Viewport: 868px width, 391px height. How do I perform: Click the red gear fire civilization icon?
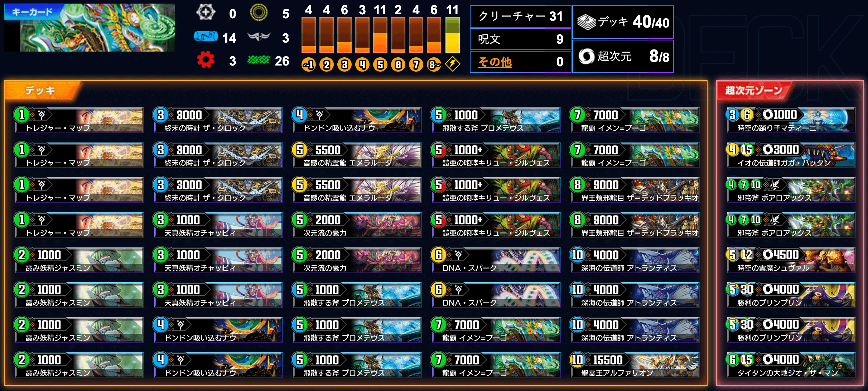[x=206, y=60]
